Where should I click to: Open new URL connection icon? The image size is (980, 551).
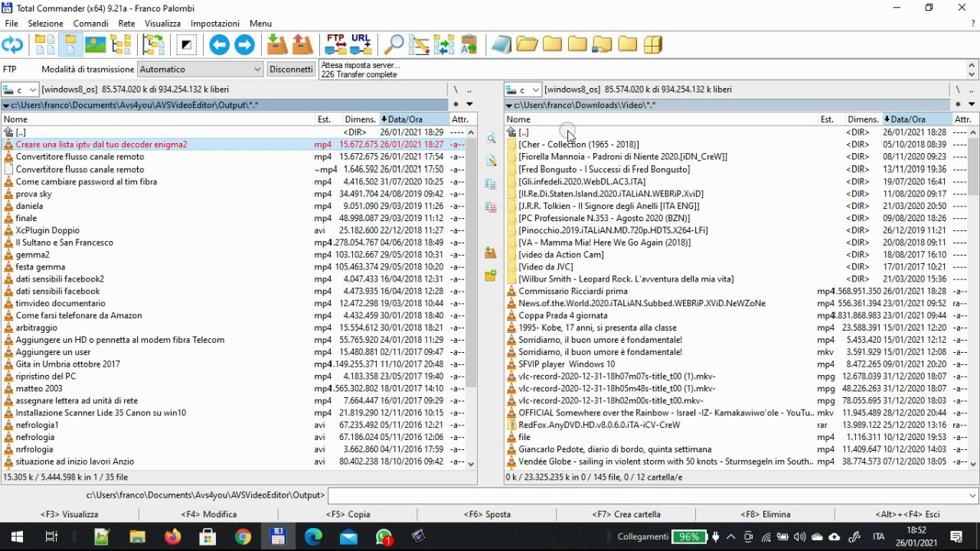[x=361, y=45]
